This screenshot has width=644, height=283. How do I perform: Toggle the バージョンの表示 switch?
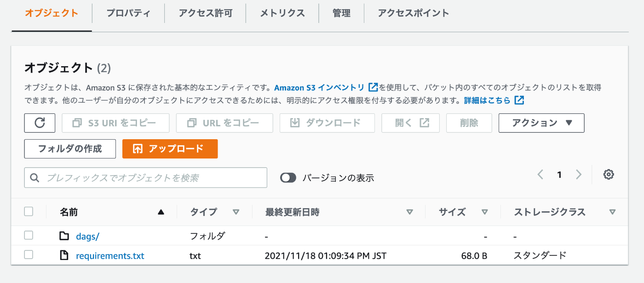pos(288,178)
